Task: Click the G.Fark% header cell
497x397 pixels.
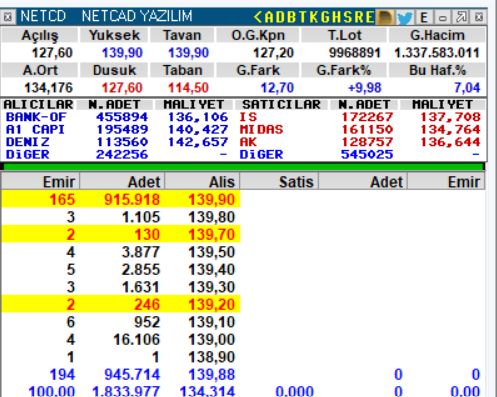Action: (x=344, y=70)
